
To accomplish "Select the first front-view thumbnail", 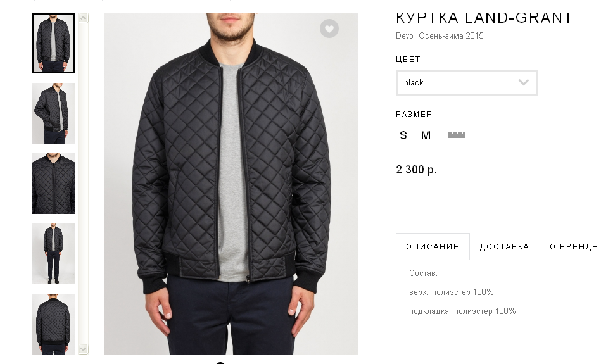I will [x=53, y=43].
